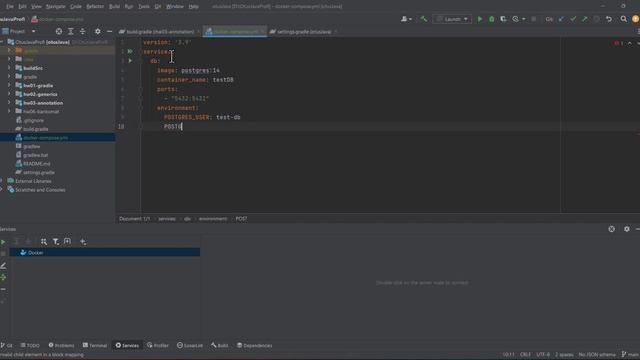Expand the buildSrc folder node
Screen dimensions: 640x360
[9, 68]
